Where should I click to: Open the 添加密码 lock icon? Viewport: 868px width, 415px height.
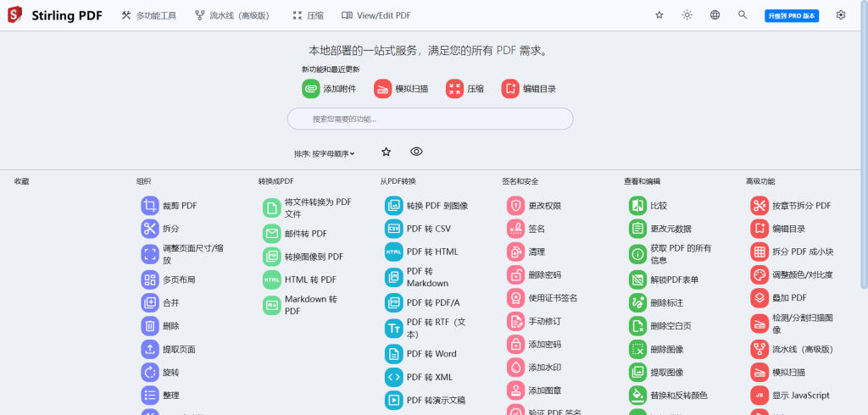tap(516, 344)
